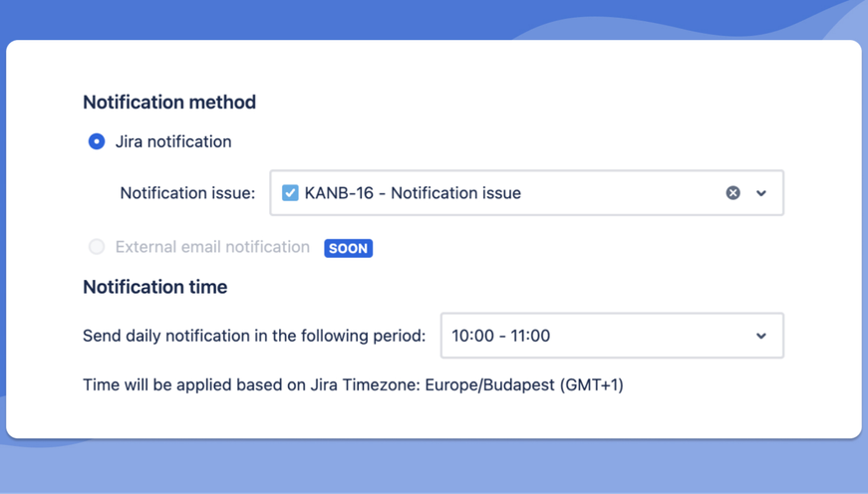Click the KANB-16 - Notification issue text
This screenshot has width=868, height=494.
click(x=413, y=193)
